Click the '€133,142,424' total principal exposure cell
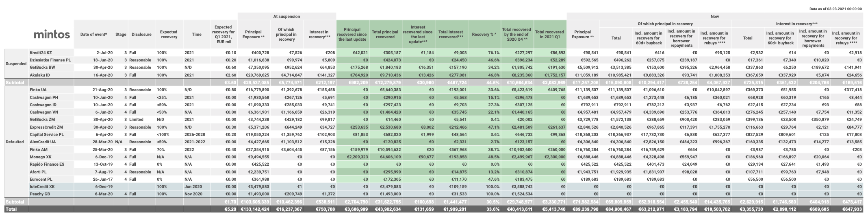 255,209
